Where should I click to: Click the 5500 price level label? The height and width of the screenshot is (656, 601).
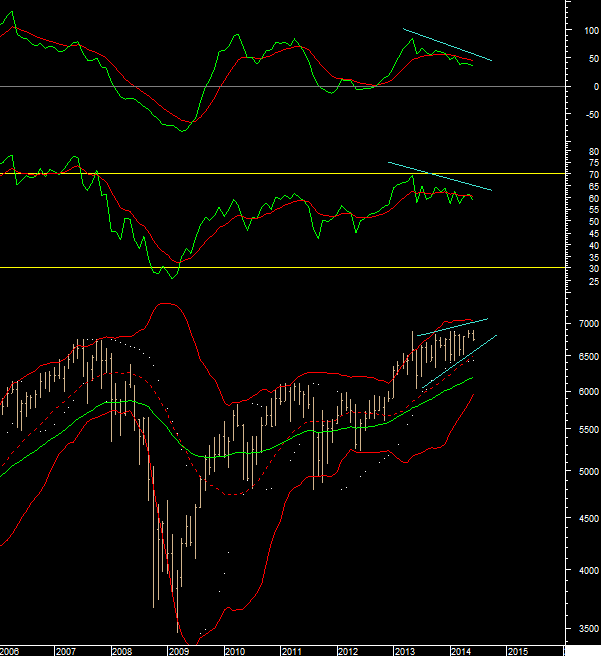589,430
